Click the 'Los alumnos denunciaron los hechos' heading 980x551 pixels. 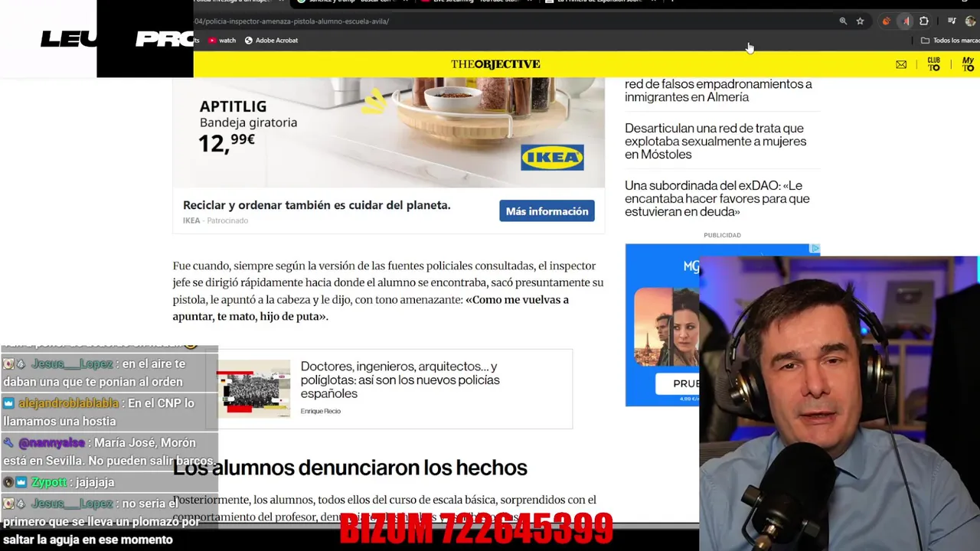[x=350, y=467]
